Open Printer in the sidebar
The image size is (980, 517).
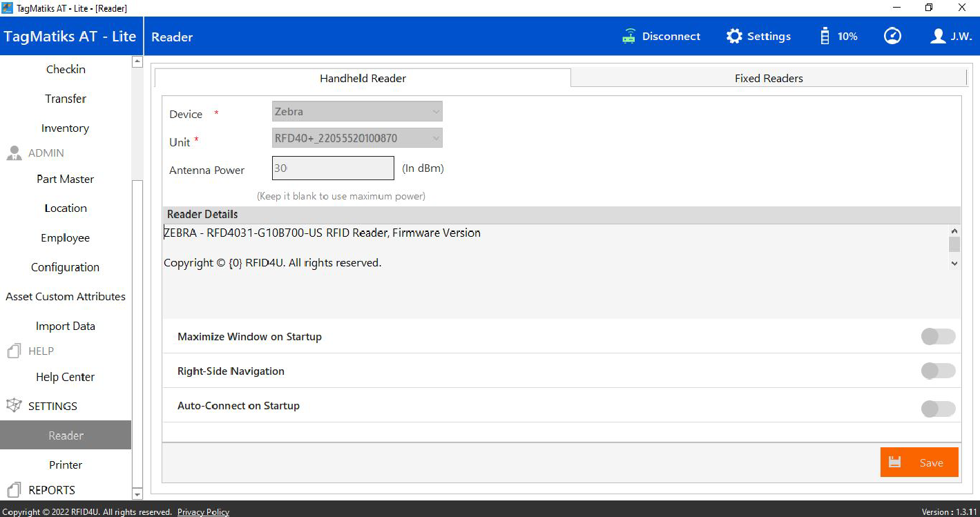[66, 465]
